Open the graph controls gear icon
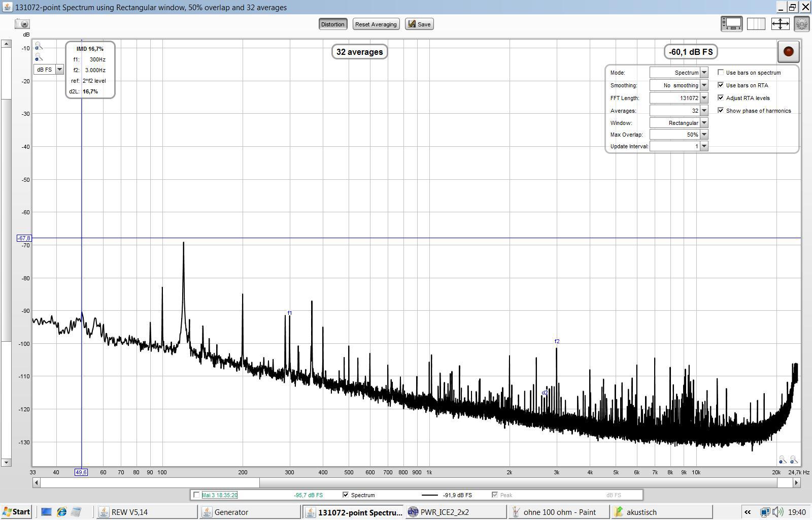812x520 pixels. pos(801,24)
